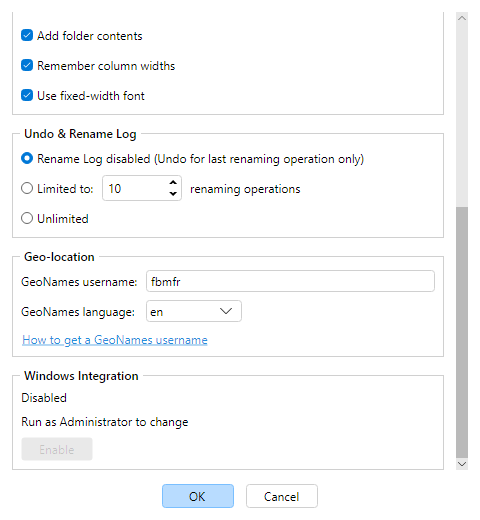Select Unlimited rename log option
The width and height of the screenshot is (480, 520).
pos(27,218)
